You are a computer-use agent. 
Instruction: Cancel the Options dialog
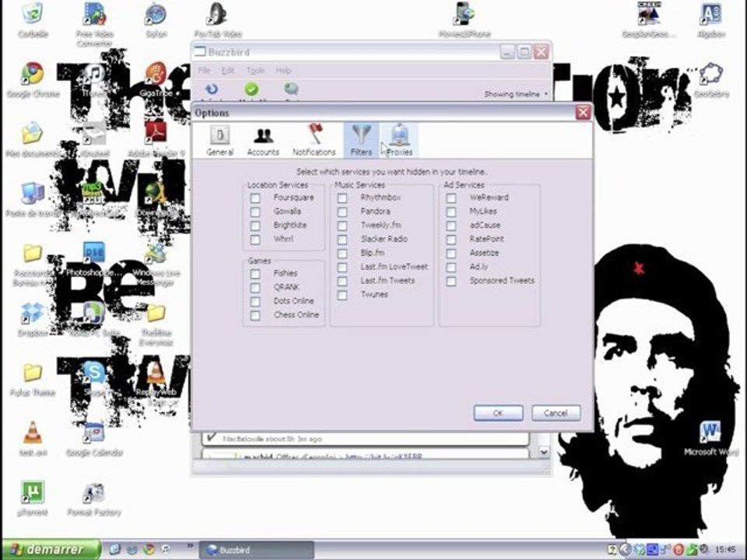[x=556, y=413]
